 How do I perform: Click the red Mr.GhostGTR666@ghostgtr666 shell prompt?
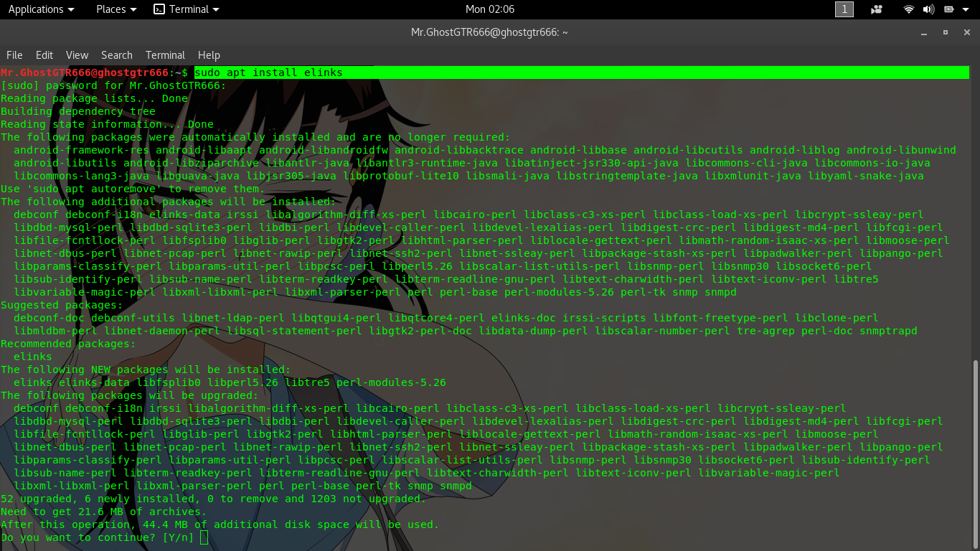click(x=84, y=72)
